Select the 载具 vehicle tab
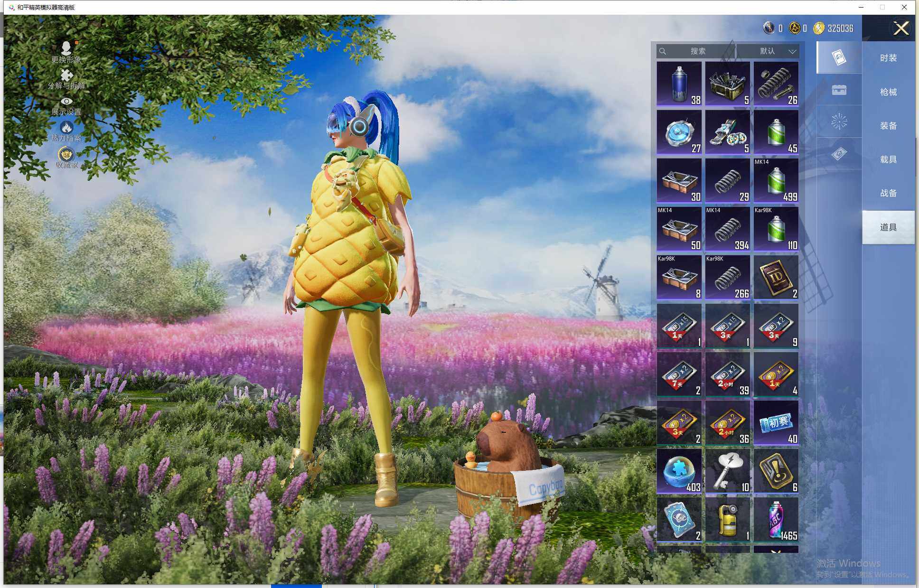Image resolution: width=919 pixels, height=588 pixels. [888, 159]
